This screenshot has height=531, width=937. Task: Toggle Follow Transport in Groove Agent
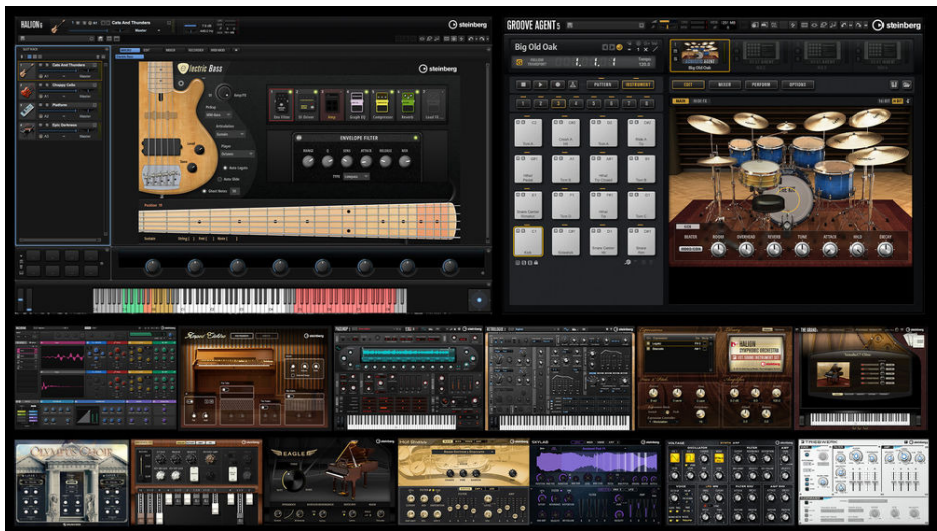point(519,62)
